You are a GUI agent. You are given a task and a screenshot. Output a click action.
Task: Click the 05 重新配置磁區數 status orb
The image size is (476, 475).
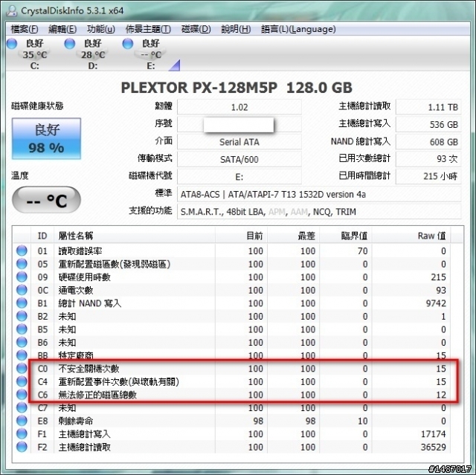[x=22, y=264]
